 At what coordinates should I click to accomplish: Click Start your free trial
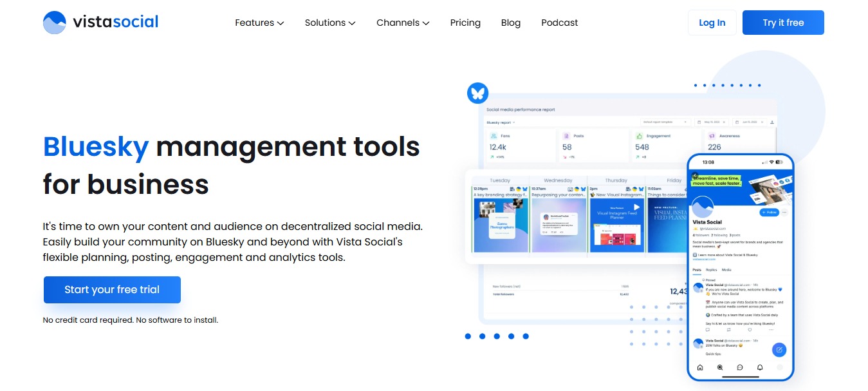click(112, 289)
